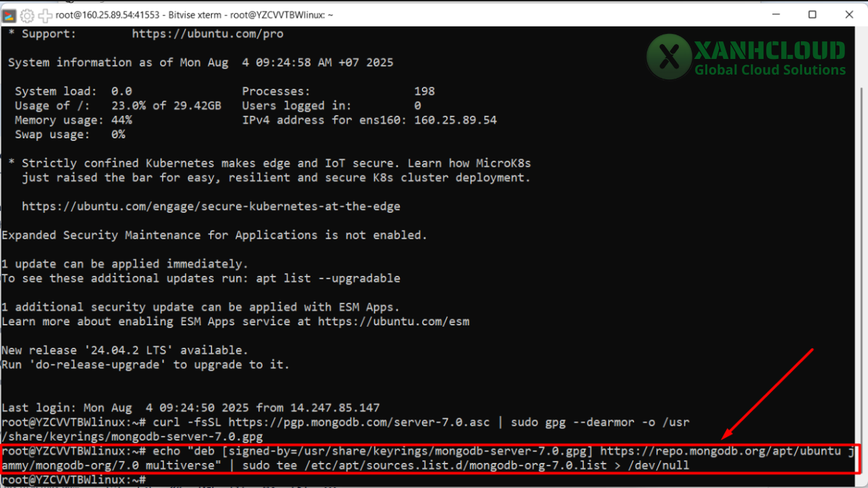Screen dimensions: 868x488
Task: Click the 'echo "deb [signed-by=' command line
Action: pyautogui.click(x=429, y=451)
